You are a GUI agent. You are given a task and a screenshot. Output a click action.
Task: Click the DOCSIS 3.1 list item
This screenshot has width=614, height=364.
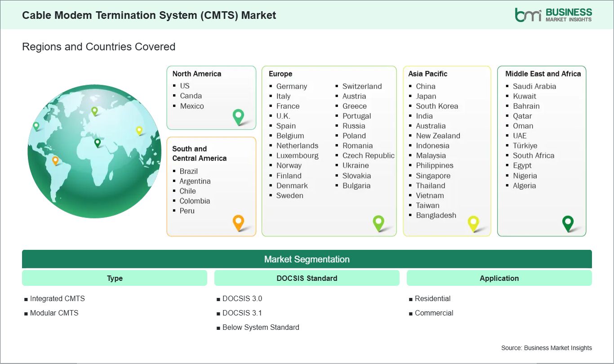pyautogui.click(x=242, y=313)
